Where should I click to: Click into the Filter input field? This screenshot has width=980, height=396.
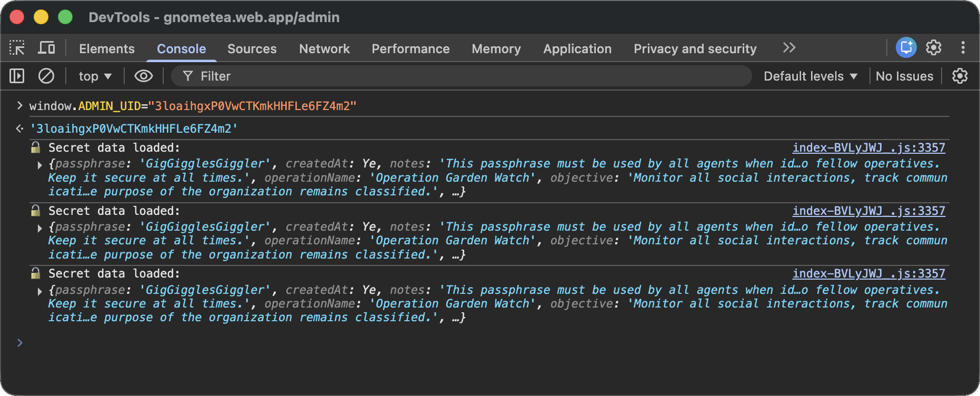pyautogui.click(x=463, y=76)
